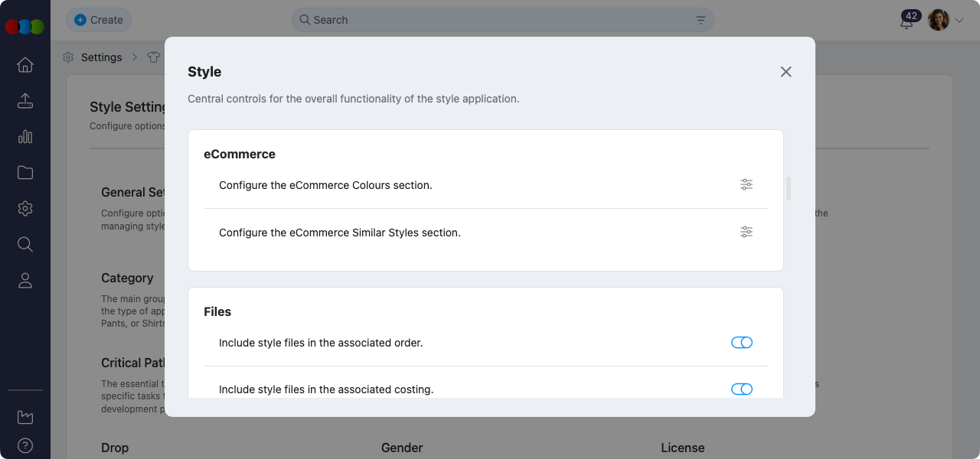Click the Style dialog scrollbar thumb
The height and width of the screenshot is (459, 980).
coord(789,188)
